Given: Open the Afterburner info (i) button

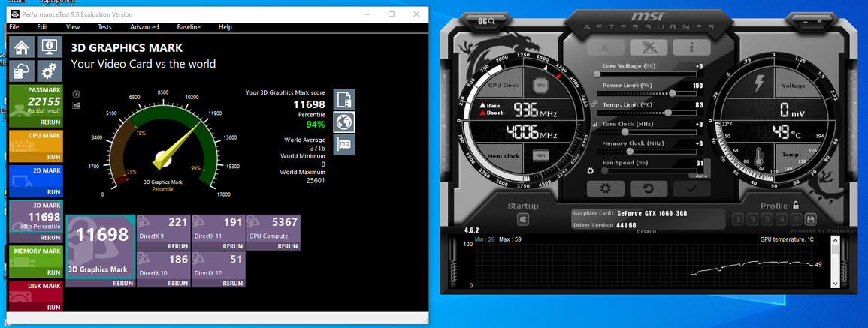Looking at the screenshot, I should coord(691,47).
